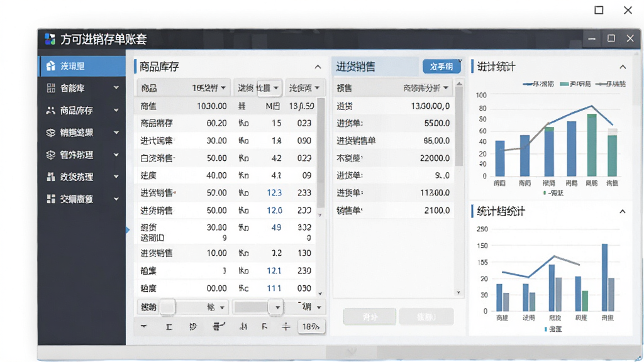
Task: Click the scroll-down arrow at the 商品库存 table bottom
Action: pyautogui.click(x=320, y=293)
